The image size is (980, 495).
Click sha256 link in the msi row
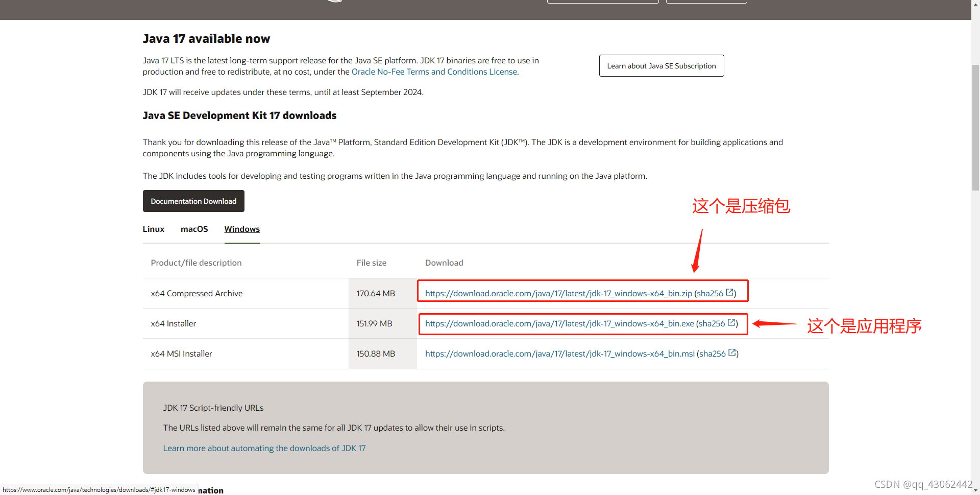point(713,354)
